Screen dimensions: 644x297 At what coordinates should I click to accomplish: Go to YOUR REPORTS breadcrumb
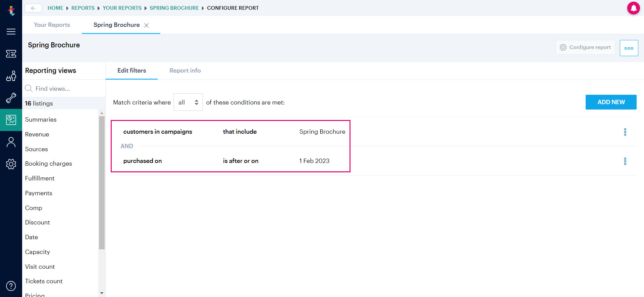click(122, 8)
